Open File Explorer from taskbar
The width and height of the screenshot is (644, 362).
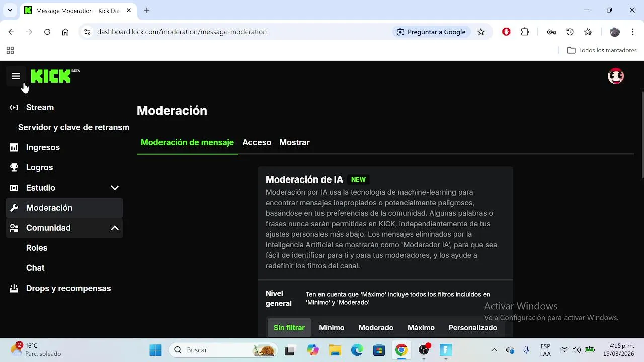[x=335, y=350]
